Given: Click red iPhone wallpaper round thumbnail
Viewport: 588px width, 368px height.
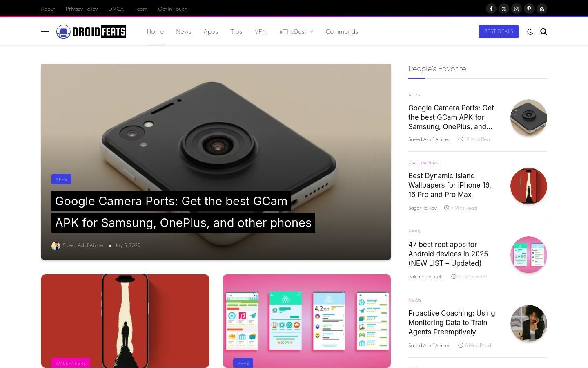Looking at the screenshot, I should (529, 186).
